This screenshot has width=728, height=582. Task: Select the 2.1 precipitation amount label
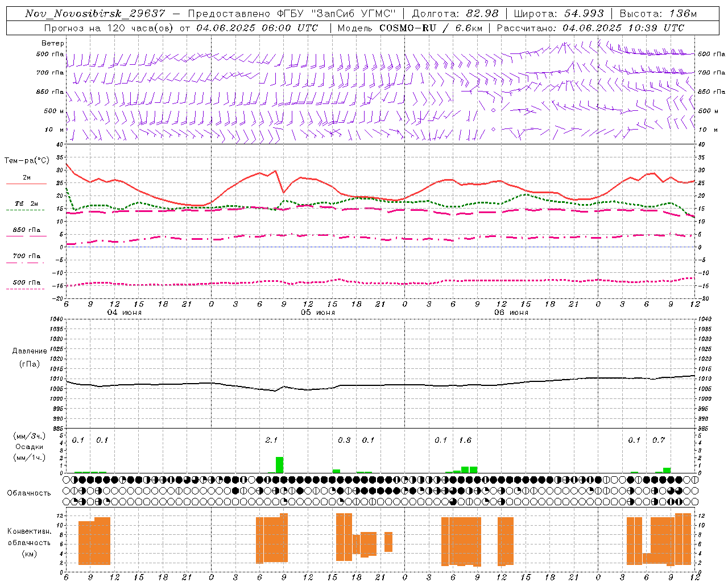pyautogui.click(x=271, y=440)
